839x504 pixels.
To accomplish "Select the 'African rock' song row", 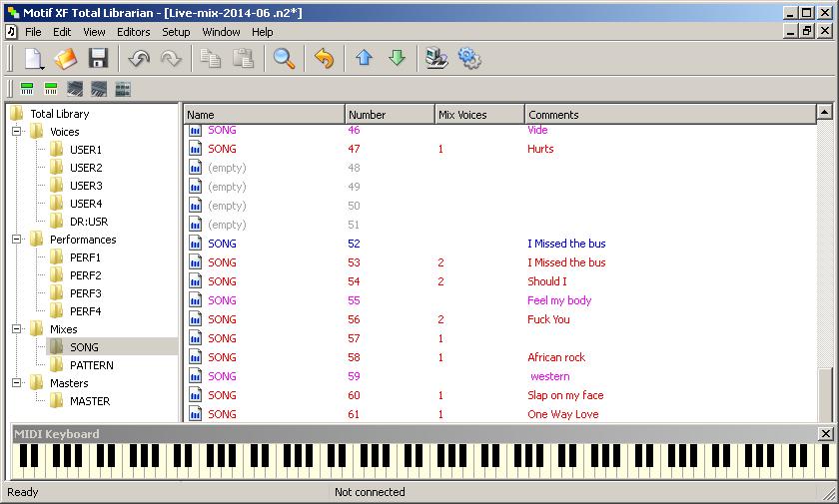I will pyautogui.click(x=500, y=357).
